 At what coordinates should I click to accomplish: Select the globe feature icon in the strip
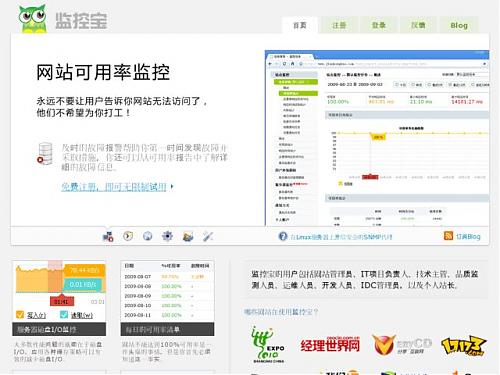[148, 236]
